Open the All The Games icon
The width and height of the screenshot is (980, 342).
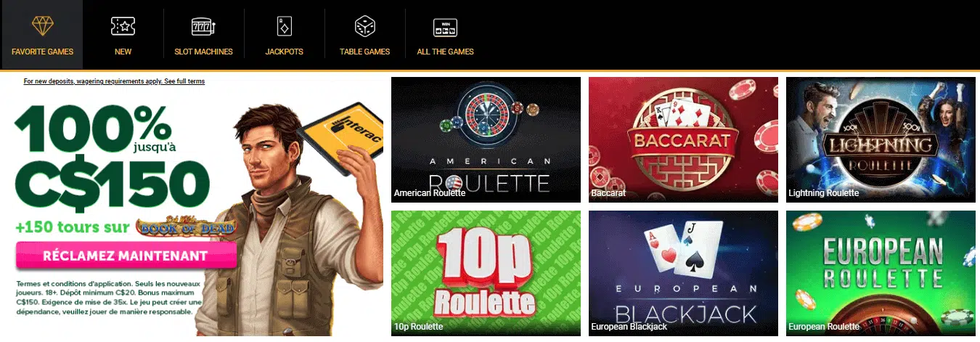[x=445, y=28]
